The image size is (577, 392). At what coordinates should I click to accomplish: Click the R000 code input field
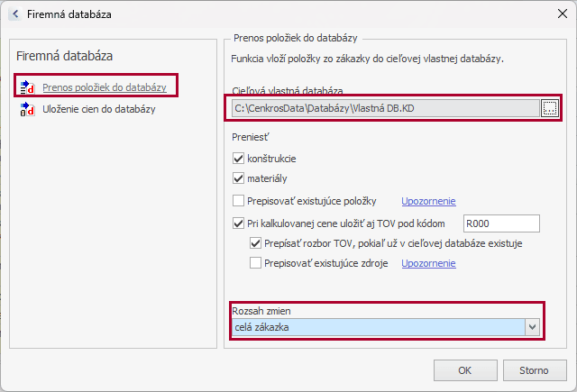coord(500,223)
